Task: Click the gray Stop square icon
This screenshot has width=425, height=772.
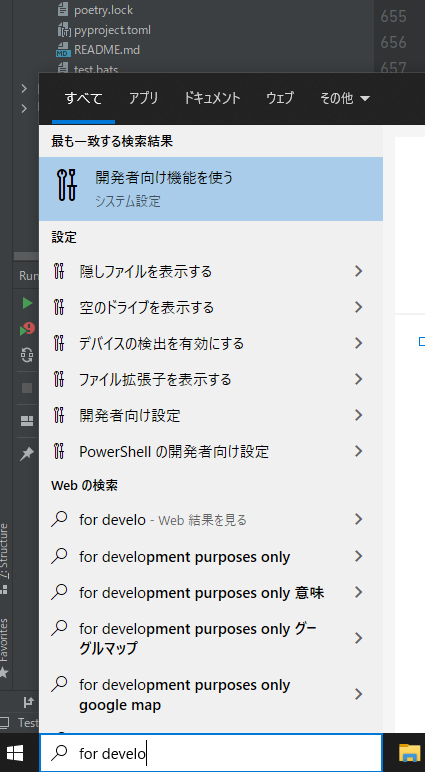Action: point(27,388)
